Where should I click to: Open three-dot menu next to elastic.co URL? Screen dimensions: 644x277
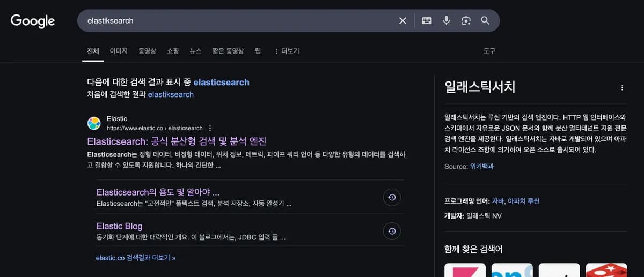(210, 128)
